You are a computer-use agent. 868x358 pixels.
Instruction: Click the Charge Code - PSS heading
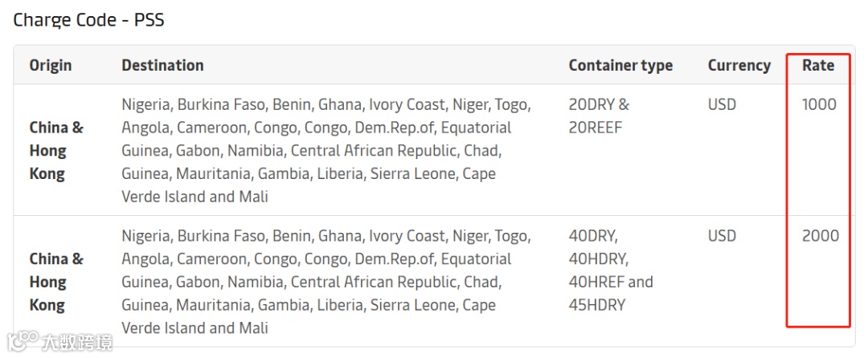(x=88, y=20)
